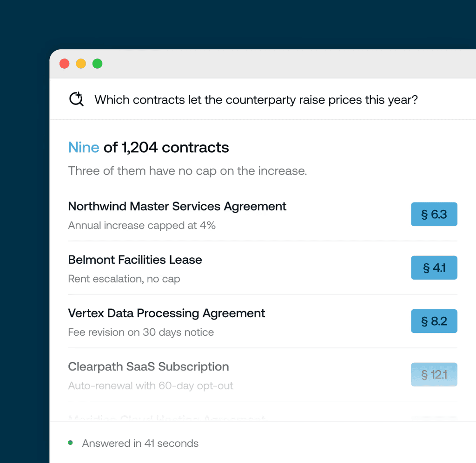476x463 pixels.
Task: Click the partially visible Meridian Cloud Hosting row
Action: 263,418
